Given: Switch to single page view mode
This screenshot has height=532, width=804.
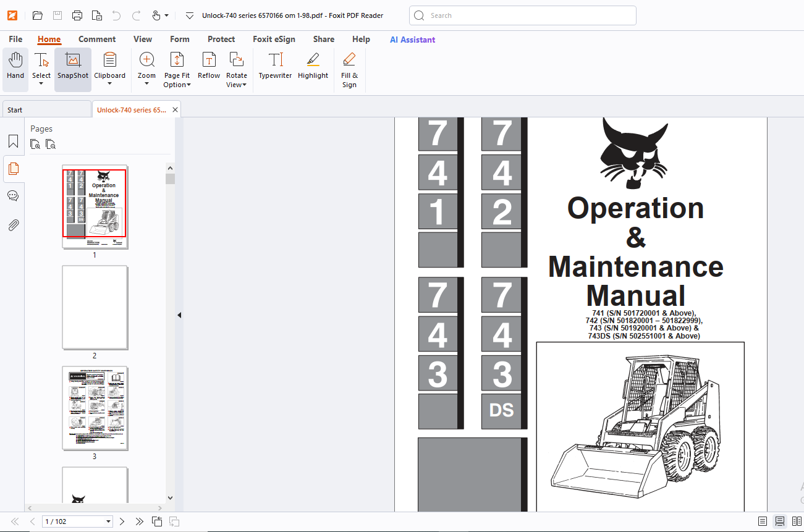Looking at the screenshot, I should pos(763,521).
